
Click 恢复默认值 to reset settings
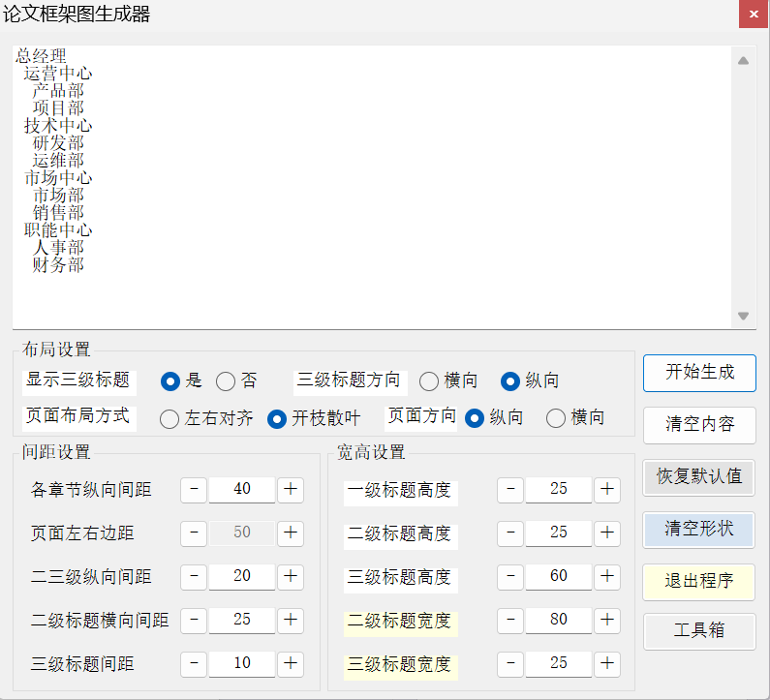click(x=699, y=476)
